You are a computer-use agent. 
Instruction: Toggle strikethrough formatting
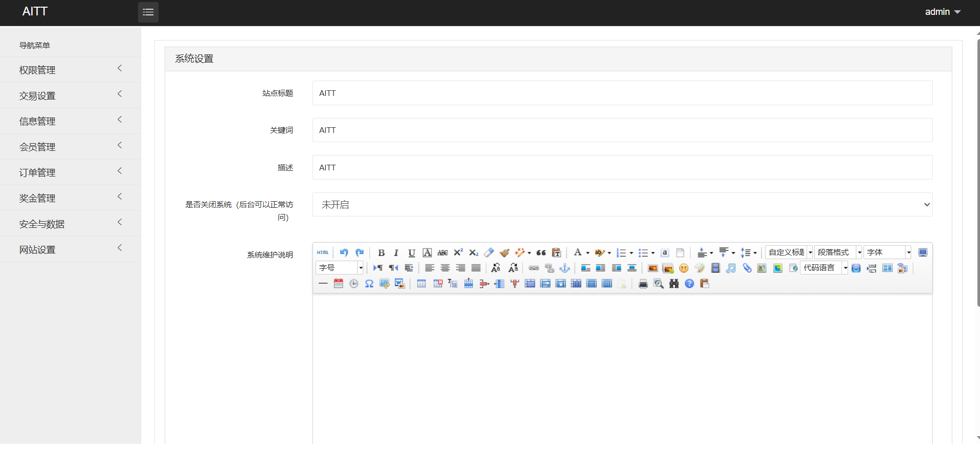point(442,252)
